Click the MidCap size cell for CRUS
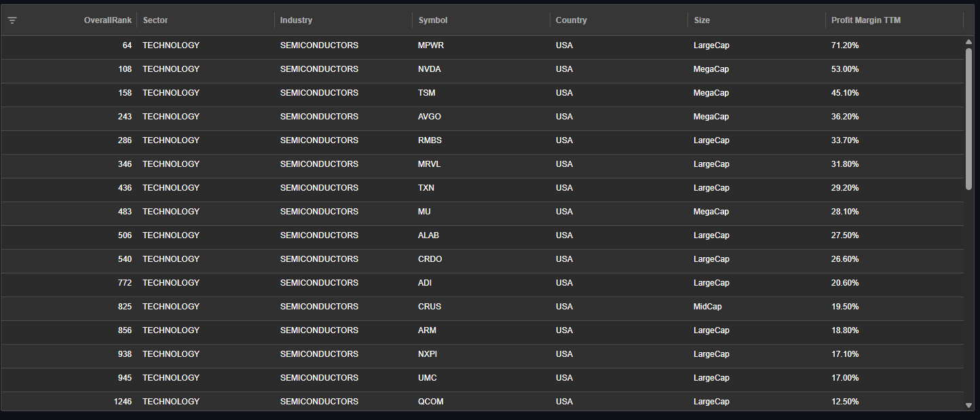 (708, 307)
